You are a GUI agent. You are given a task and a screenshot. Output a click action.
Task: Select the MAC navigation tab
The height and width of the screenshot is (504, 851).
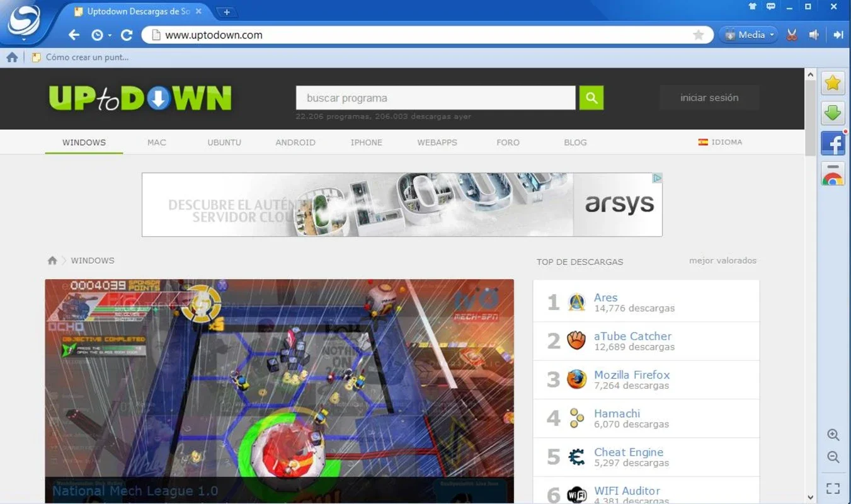point(157,142)
